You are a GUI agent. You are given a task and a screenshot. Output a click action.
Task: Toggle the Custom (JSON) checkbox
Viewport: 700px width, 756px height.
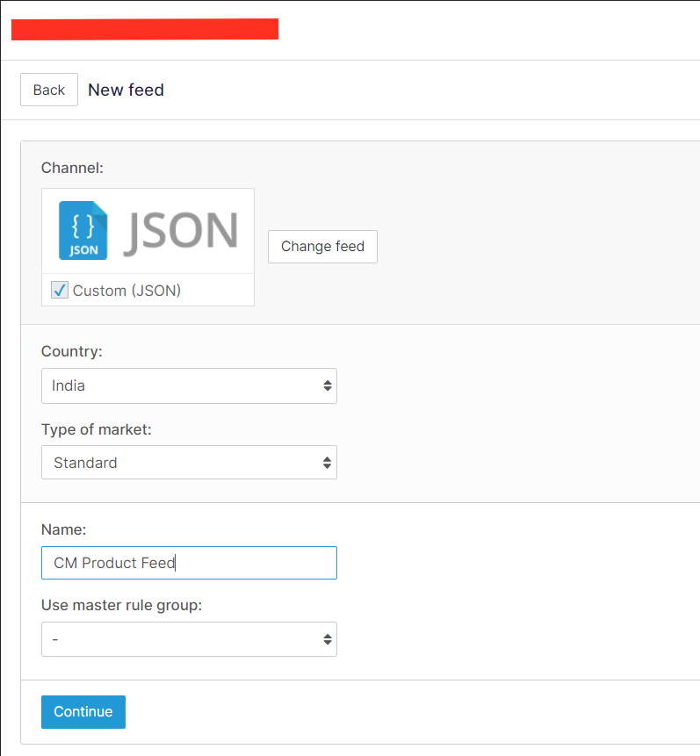point(60,291)
